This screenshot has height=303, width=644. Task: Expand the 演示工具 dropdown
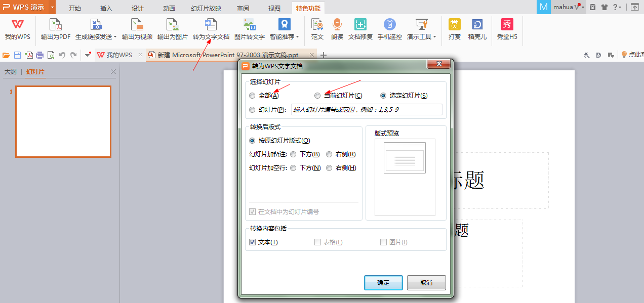point(434,37)
